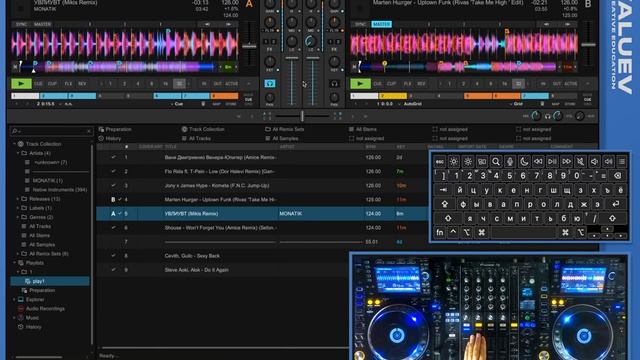Viewport: 640px width, 360px height.
Task: Click the channel B volume fader
Action: coord(313,58)
